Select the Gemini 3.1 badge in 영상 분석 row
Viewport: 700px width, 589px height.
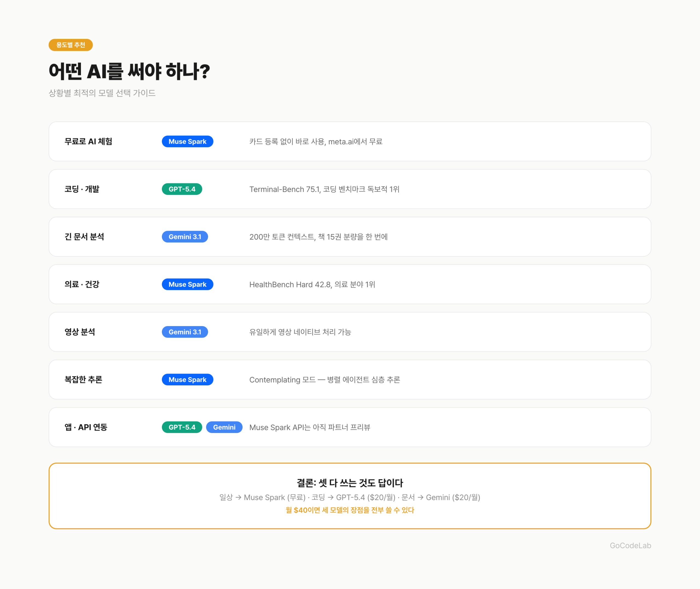pyautogui.click(x=185, y=332)
